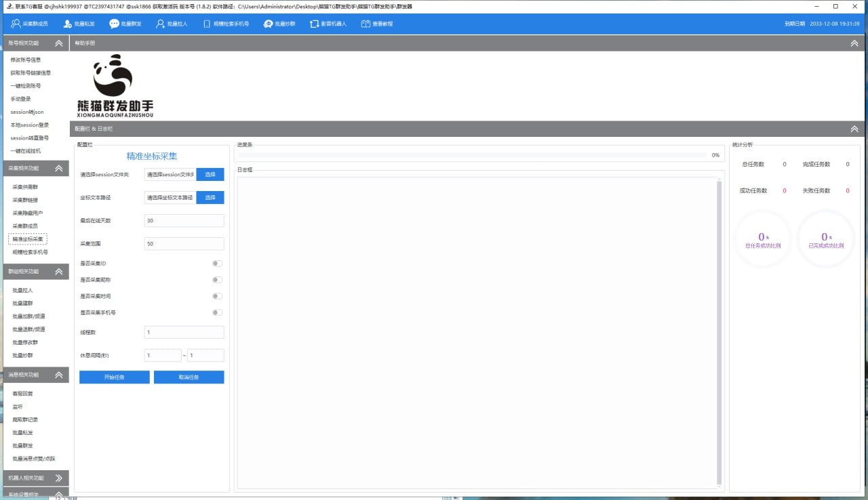Collapse the 账号相关功能 sidebar section
868x500 pixels.
59,43
